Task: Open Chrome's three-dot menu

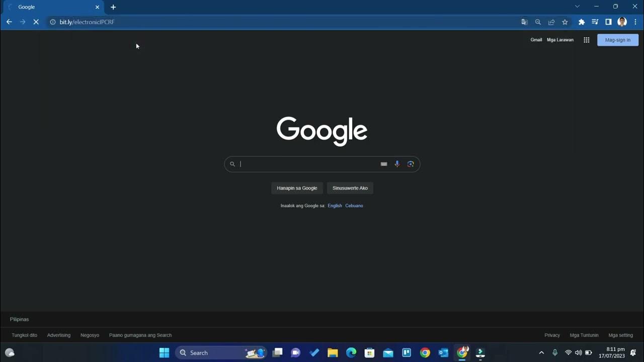Action: pos(635,22)
